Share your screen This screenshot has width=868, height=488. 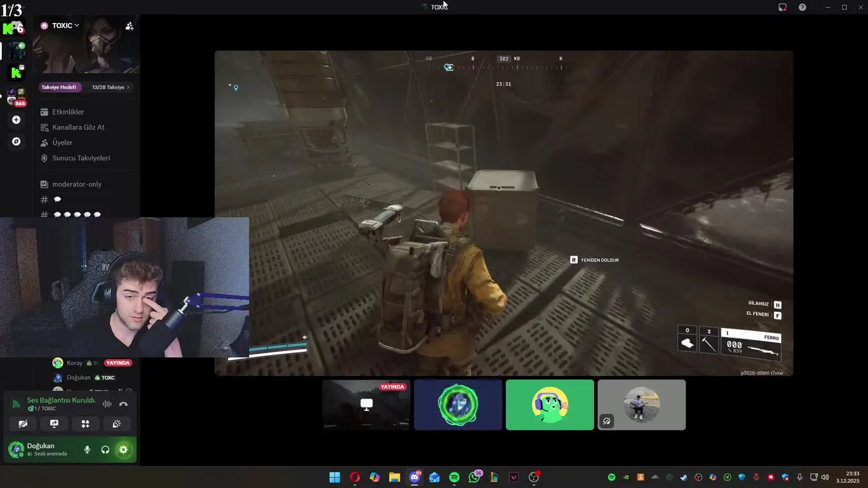(x=54, y=424)
